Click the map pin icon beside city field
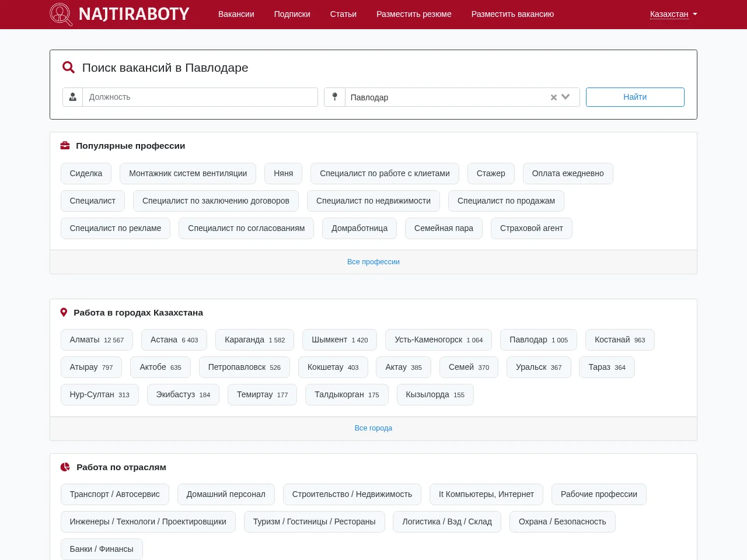This screenshot has width=747, height=560. 335,97
